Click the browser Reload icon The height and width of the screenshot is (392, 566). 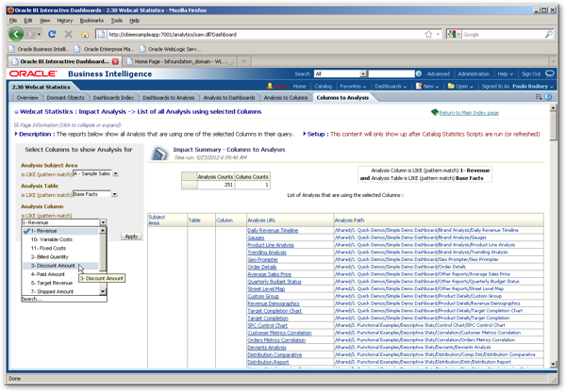tap(52, 34)
